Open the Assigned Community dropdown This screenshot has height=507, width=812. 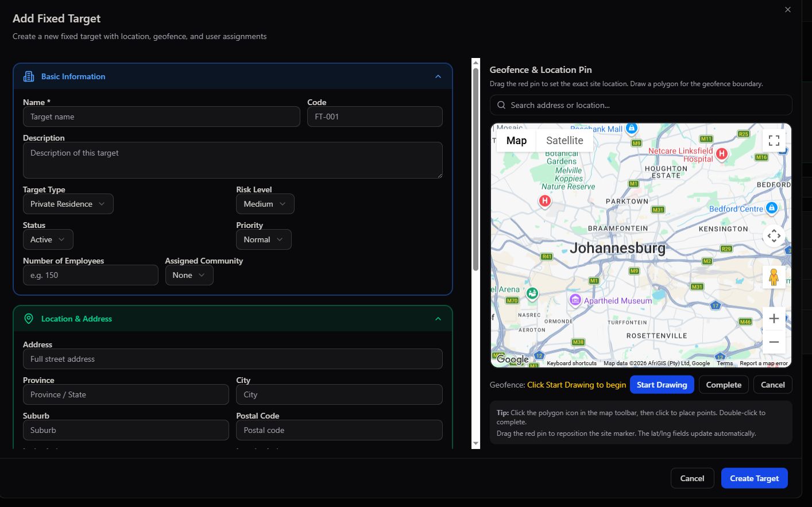pos(189,275)
